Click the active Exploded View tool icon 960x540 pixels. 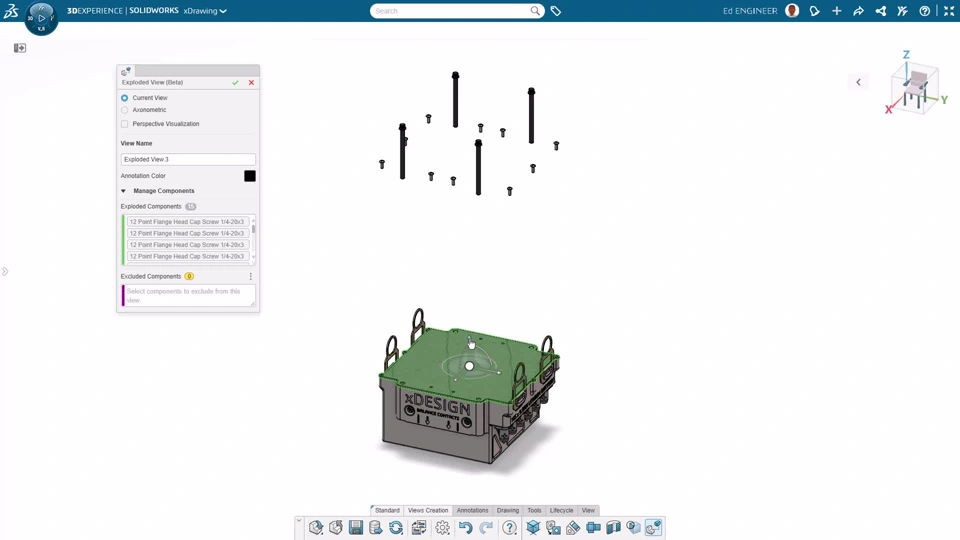point(653,527)
